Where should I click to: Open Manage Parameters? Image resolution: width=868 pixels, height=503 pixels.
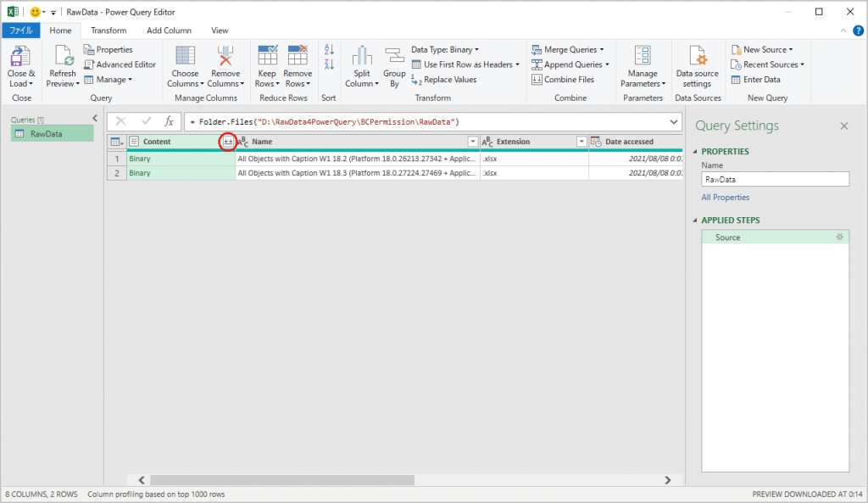[x=643, y=67]
